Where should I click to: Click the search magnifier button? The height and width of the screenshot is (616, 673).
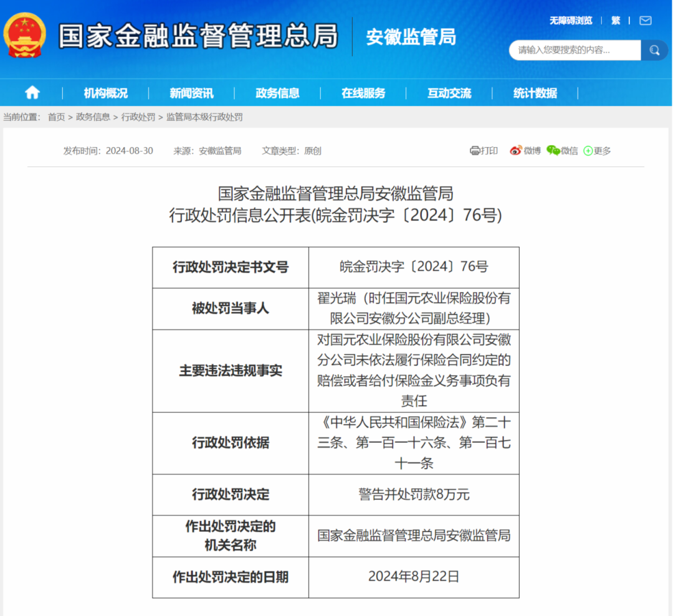point(654,50)
